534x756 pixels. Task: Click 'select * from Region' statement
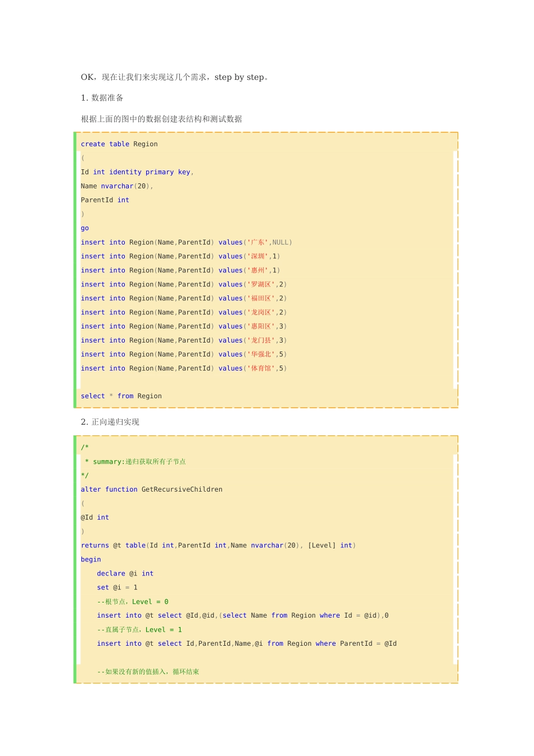pyautogui.click(x=121, y=396)
